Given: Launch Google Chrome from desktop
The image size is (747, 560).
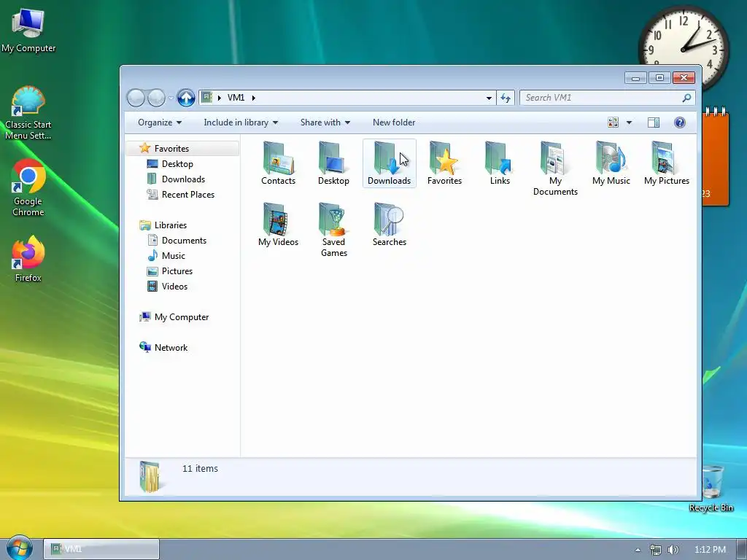Looking at the screenshot, I should [28, 188].
